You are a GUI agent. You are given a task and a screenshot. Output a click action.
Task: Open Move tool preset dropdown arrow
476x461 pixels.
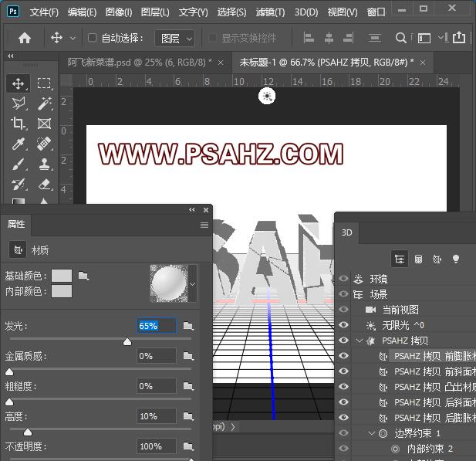(x=73, y=39)
